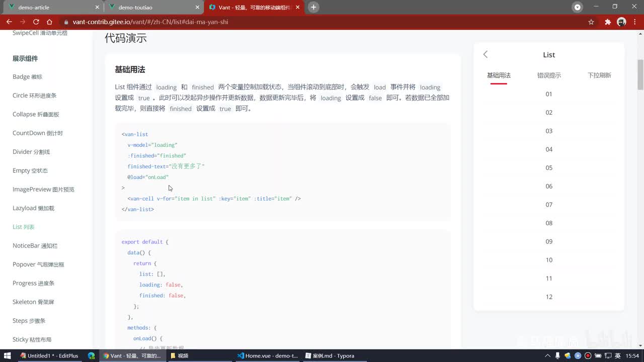Select the 基础用法 tab in the demo
The width and height of the screenshot is (644, 362).
pyautogui.click(x=499, y=75)
